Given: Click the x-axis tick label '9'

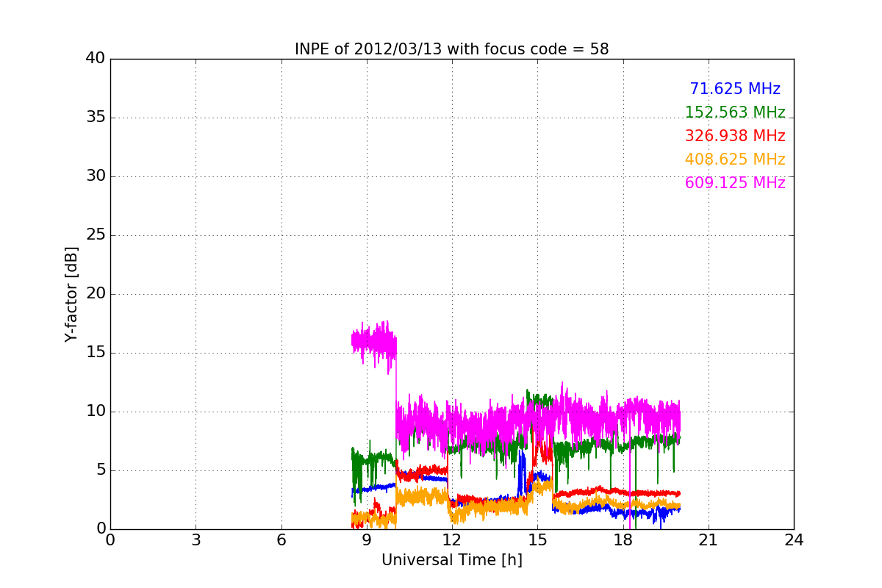Looking at the screenshot, I should [x=367, y=540].
